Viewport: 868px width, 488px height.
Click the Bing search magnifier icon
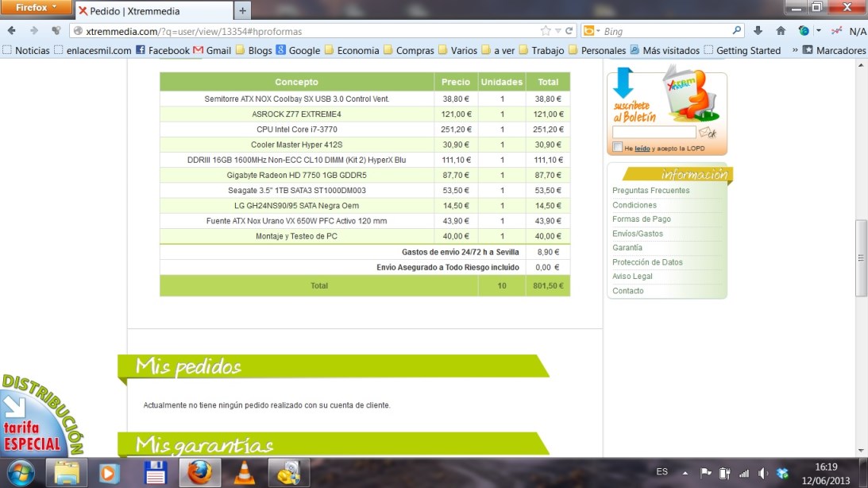click(736, 31)
